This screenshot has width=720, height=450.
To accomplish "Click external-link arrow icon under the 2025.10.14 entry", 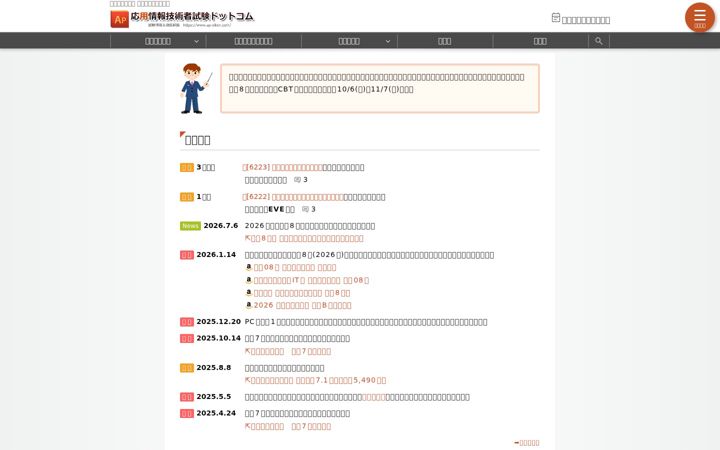I will point(248,351).
